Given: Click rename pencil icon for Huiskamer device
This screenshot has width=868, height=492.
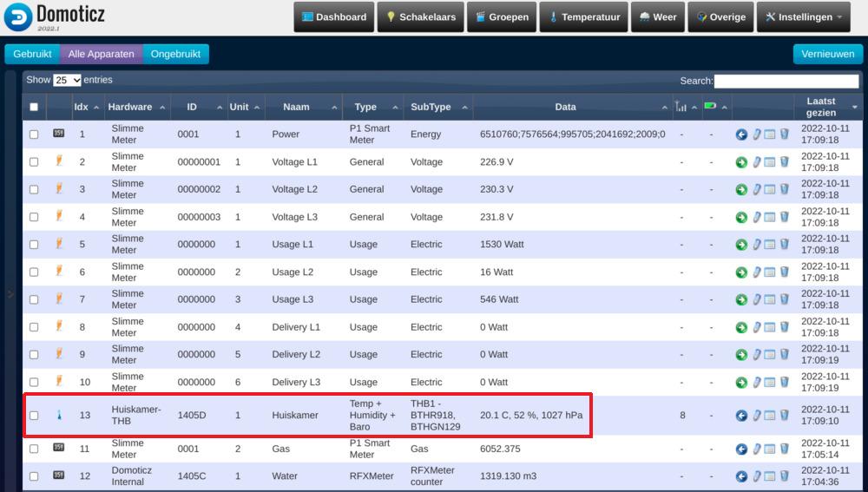Looking at the screenshot, I should click(x=757, y=415).
